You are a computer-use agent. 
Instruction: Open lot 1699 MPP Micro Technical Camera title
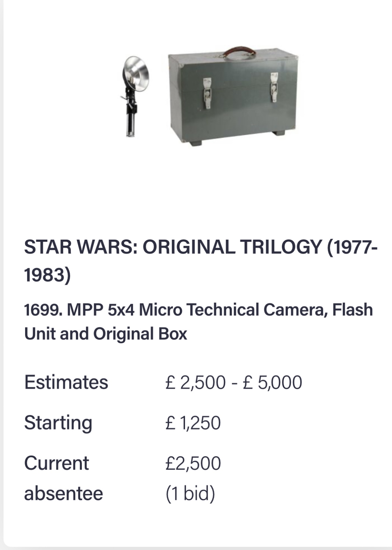[x=198, y=322]
